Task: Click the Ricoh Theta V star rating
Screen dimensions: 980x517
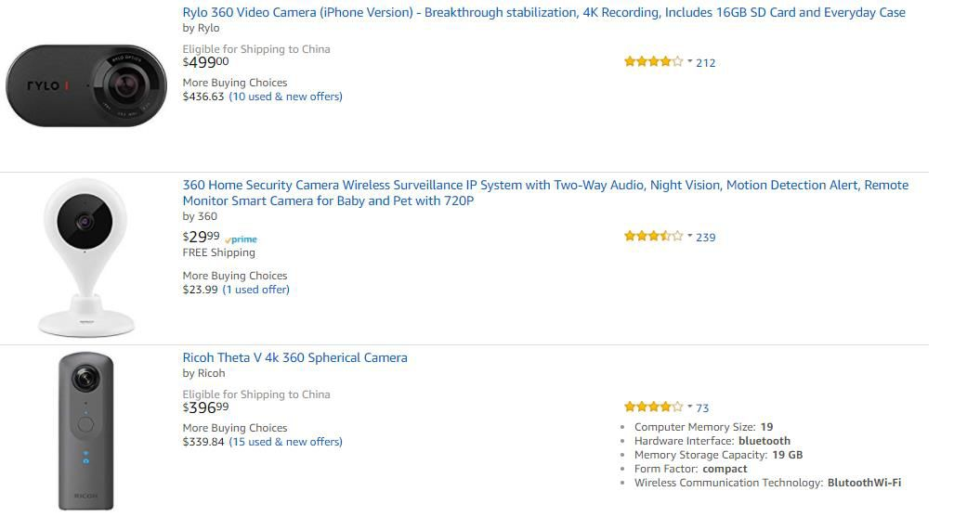Action: pyautogui.click(x=653, y=407)
